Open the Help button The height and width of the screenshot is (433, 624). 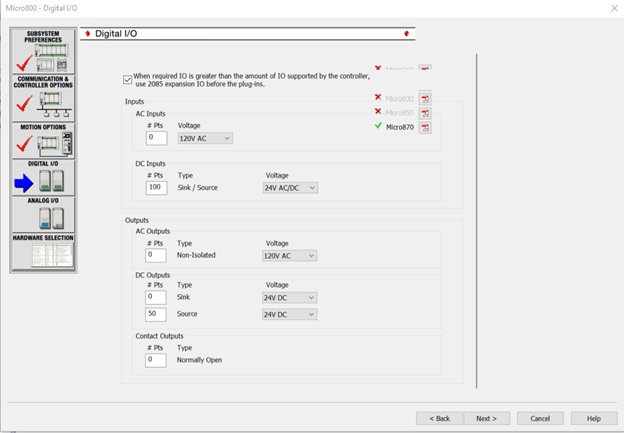pos(594,418)
